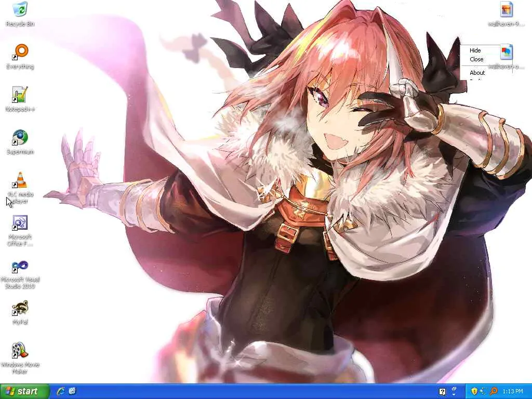
Task: Choose Hide from the context menu
Action: [475, 50]
